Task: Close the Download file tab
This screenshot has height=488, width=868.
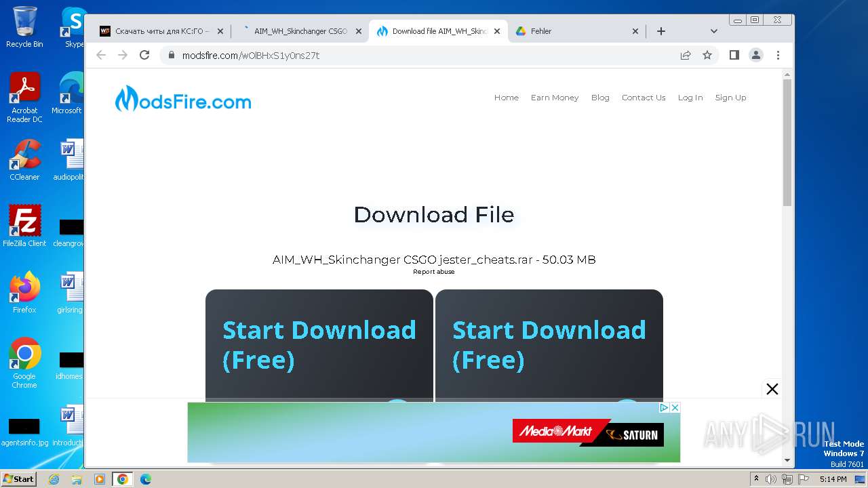Action: tap(497, 31)
